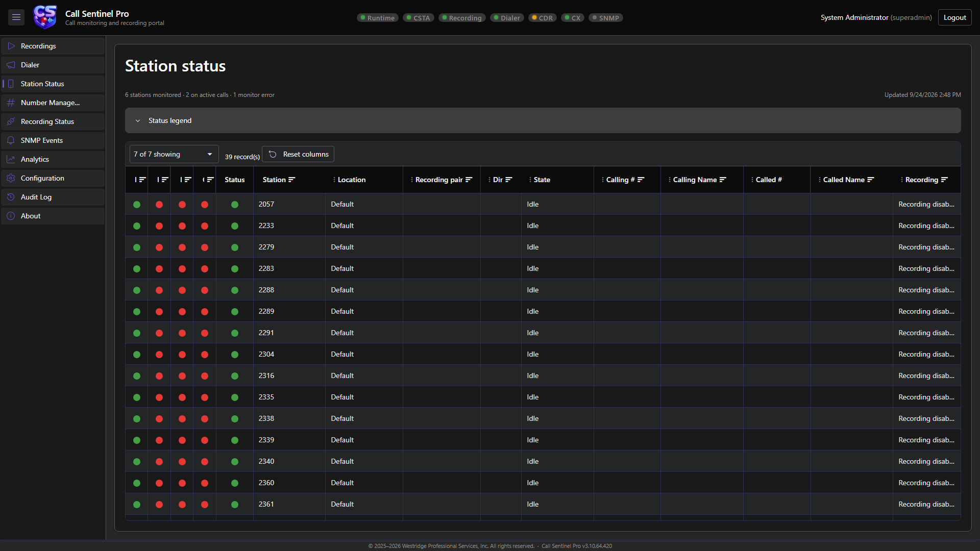The height and width of the screenshot is (551, 980).
Task: Click the SNMP status badge
Action: [606, 18]
